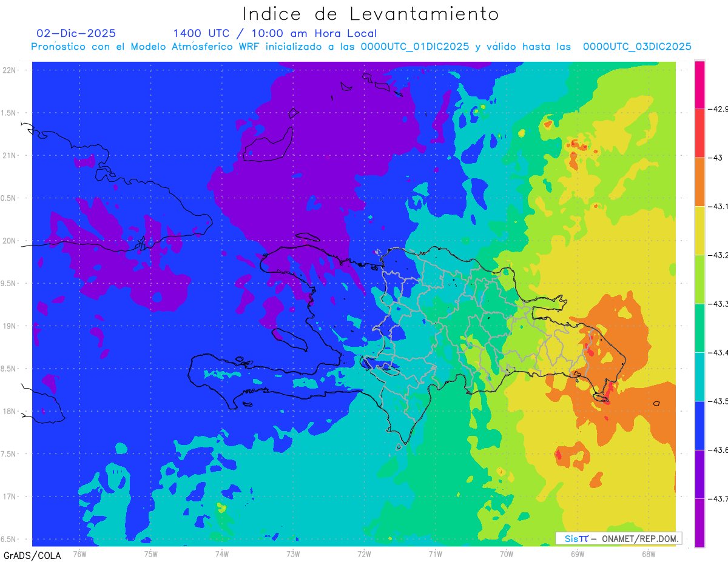Click the latitude label "19N"
The image size is (728, 562).
click(10, 326)
